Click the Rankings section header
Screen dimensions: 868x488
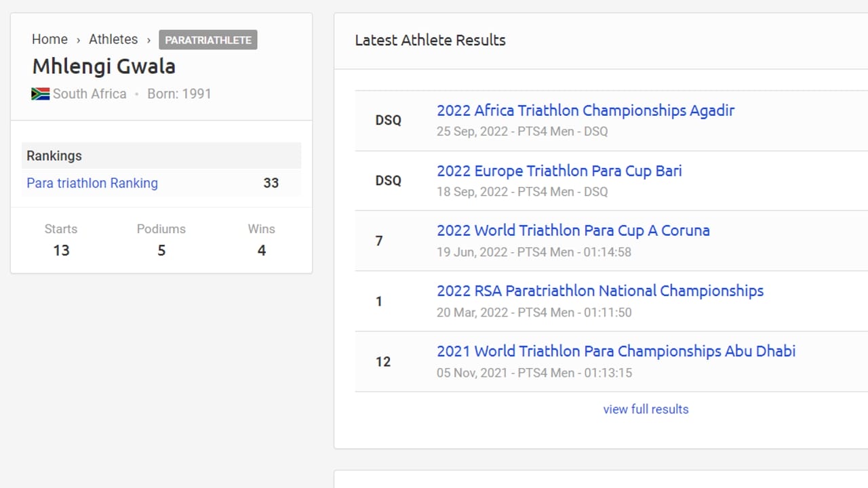coord(54,156)
